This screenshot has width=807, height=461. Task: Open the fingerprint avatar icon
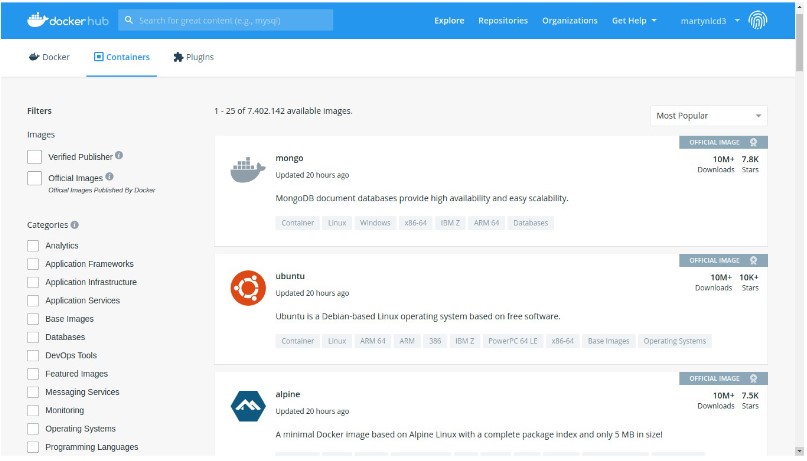(758, 20)
